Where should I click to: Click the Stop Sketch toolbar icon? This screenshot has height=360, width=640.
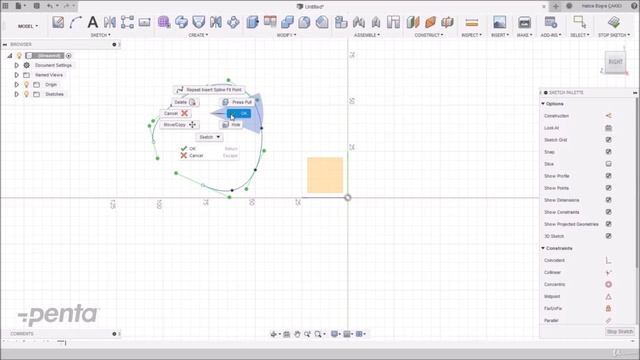(613, 22)
